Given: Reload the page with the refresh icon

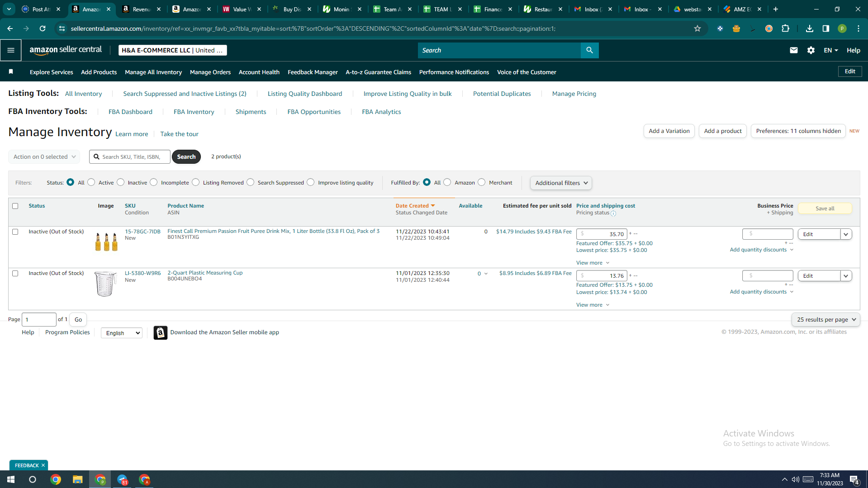Looking at the screenshot, I should click(43, 28).
